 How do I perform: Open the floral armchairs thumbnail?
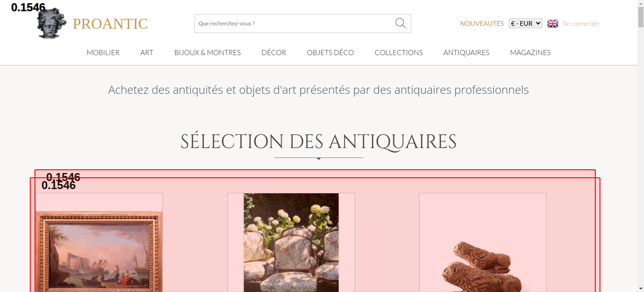click(x=291, y=242)
